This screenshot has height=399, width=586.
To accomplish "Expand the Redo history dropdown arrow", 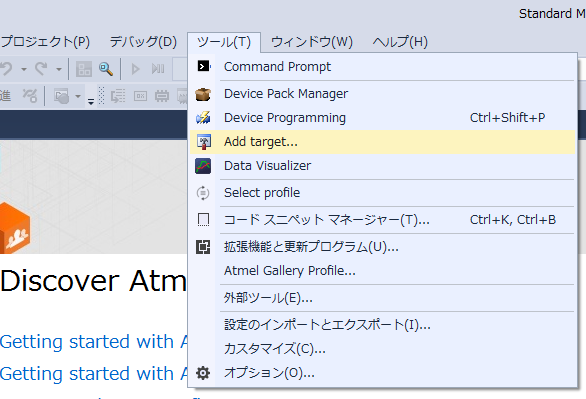I will (59, 69).
